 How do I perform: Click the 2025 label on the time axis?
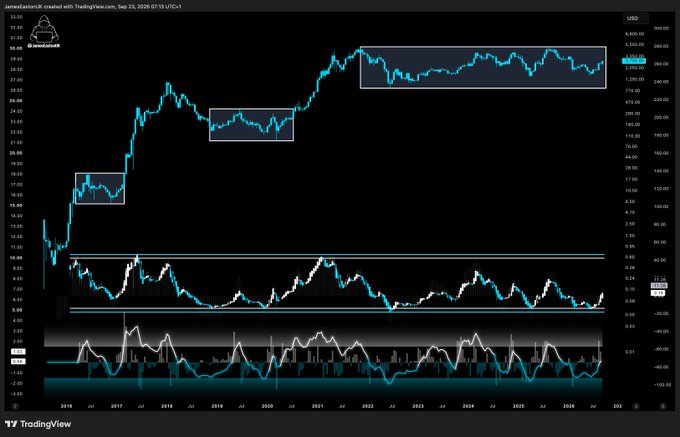tap(518, 406)
